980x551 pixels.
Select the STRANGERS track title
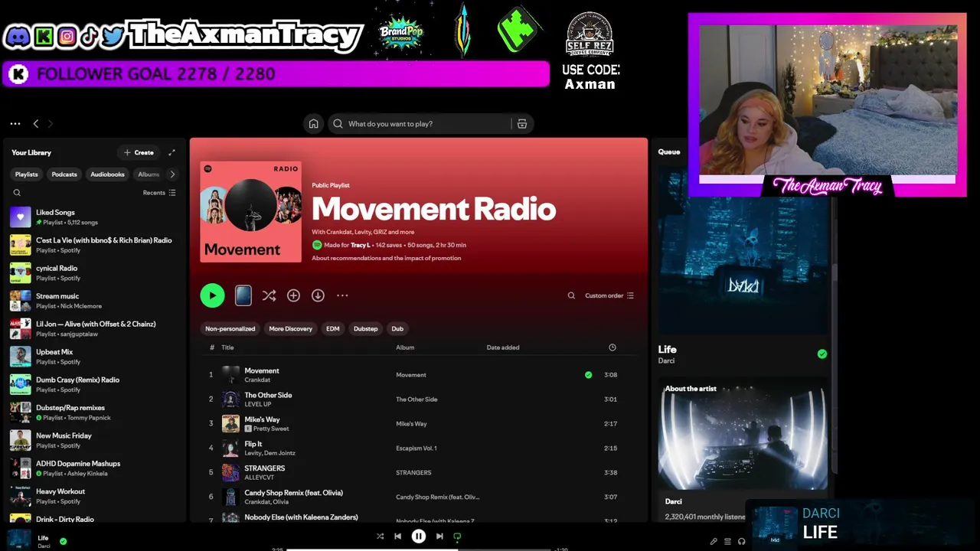(264, 468)
